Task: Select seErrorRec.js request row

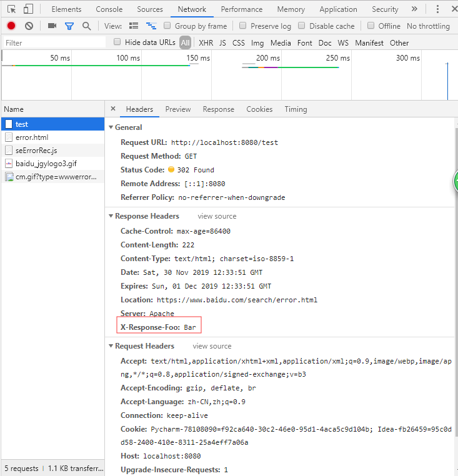Action: [x=53, y=151]
